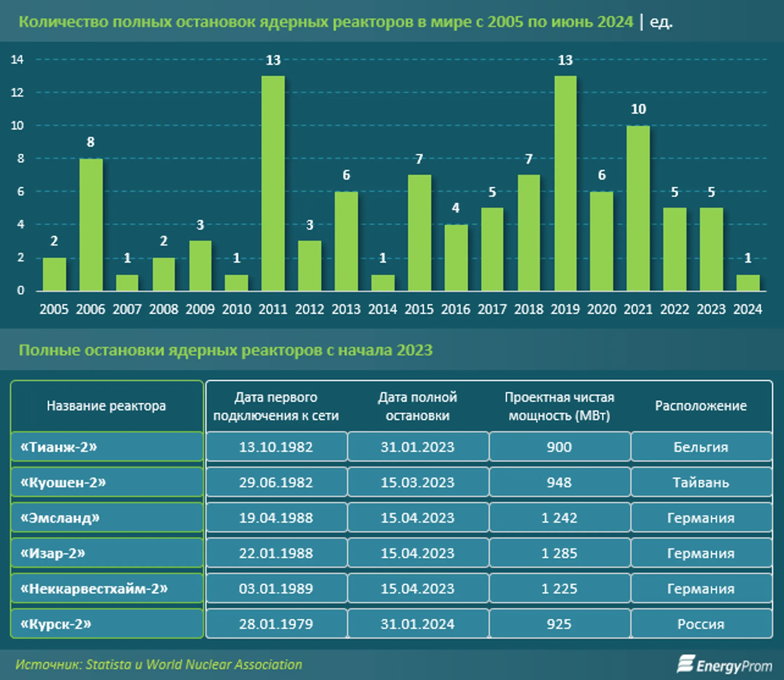Select the 1 285 power value cell

(x=559, y=553)
